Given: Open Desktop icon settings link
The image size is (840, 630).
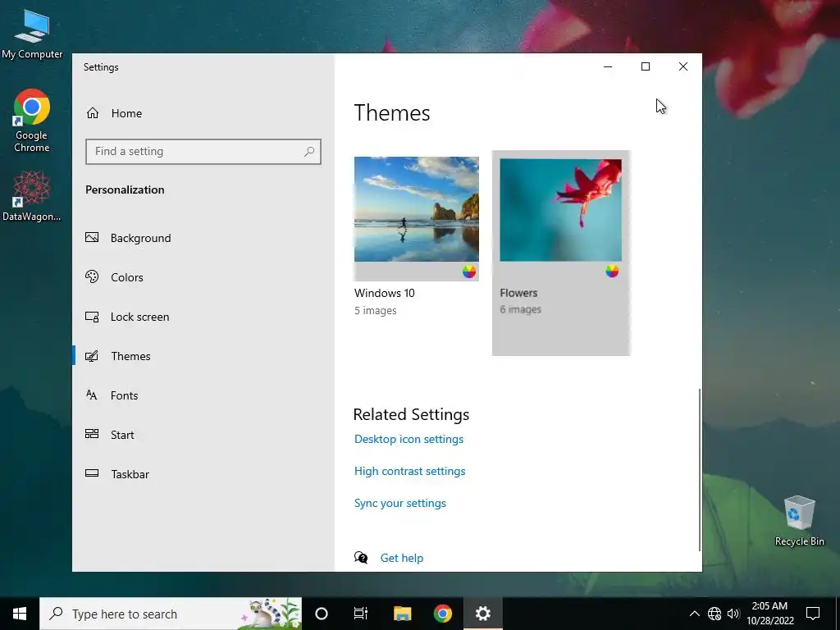Looking at the screenshot, I should click(409, 439).
